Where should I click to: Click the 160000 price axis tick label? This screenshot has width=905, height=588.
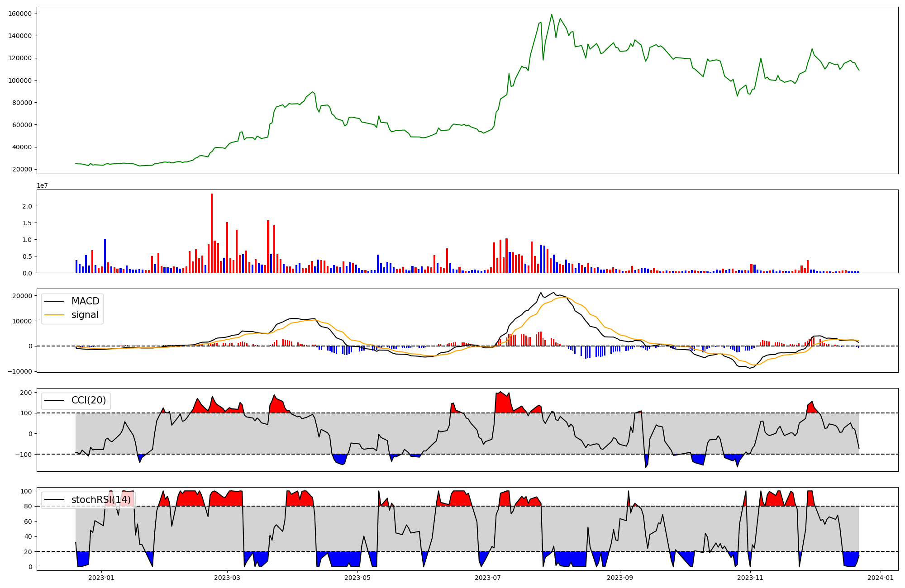pos(20,14)
